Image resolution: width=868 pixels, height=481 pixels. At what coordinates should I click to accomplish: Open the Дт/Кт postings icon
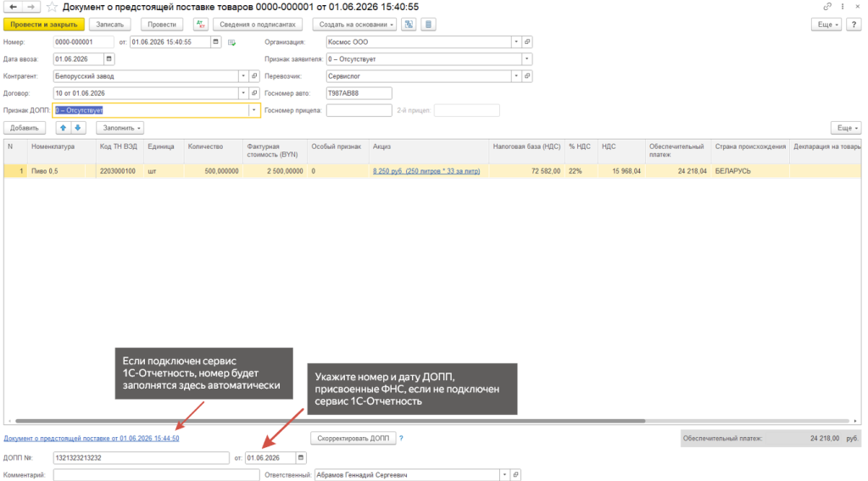point(200,25)
